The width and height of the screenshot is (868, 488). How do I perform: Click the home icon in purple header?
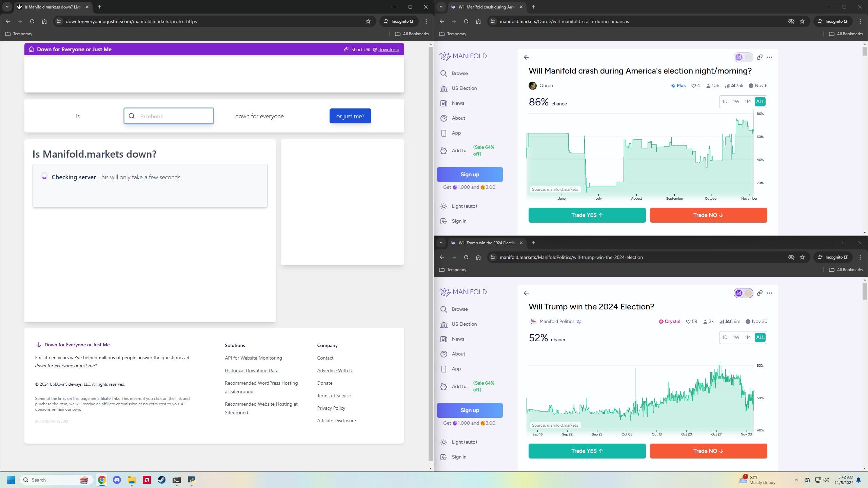click(31, 49)
